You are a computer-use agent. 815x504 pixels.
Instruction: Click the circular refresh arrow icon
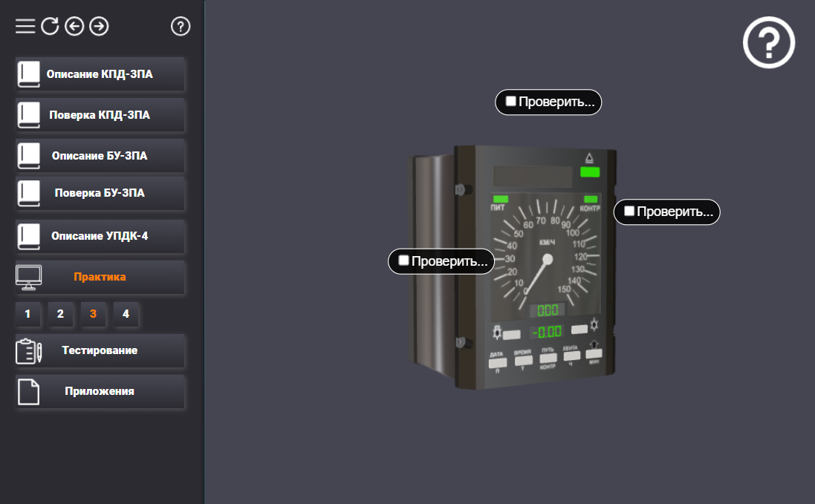(x=49, y=27)
